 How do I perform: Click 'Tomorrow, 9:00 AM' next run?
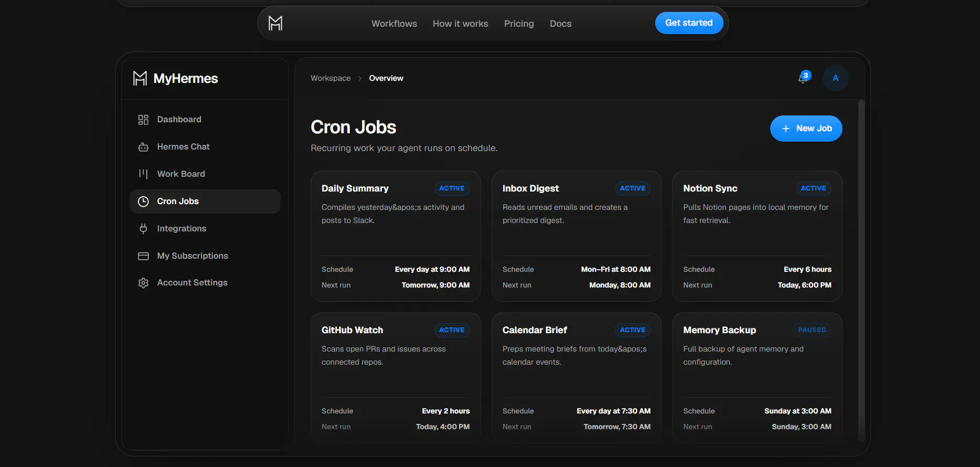pos(435,285)
